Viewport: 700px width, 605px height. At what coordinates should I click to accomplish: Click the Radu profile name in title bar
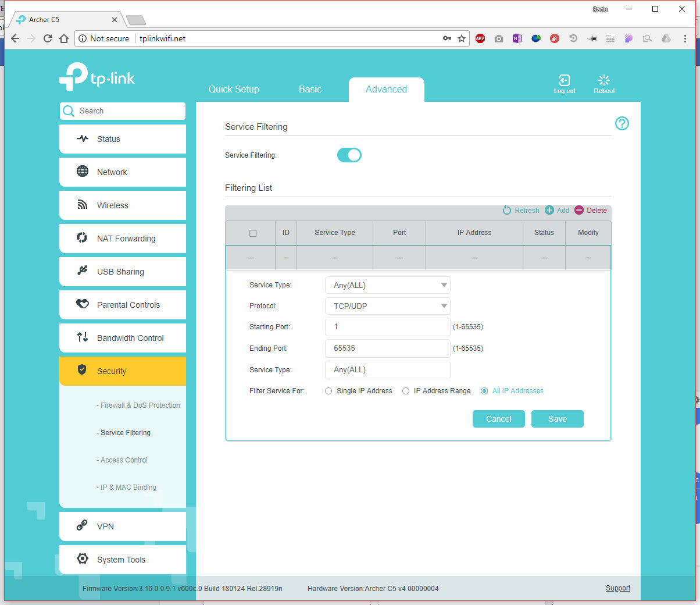click(600, 9)
